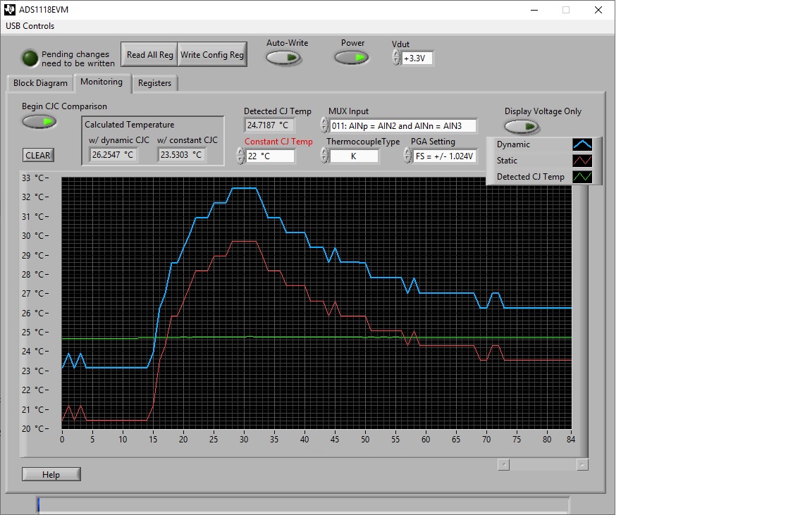Viewport: 812px width, 515px height.
Task: Click the Vdut value stepper arrows
Action: (x=396, y=58)
